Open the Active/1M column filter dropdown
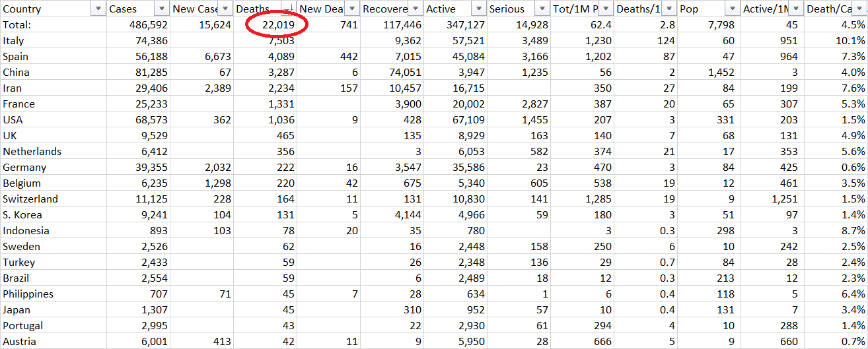868x349 pixels. tap(796, 9)
